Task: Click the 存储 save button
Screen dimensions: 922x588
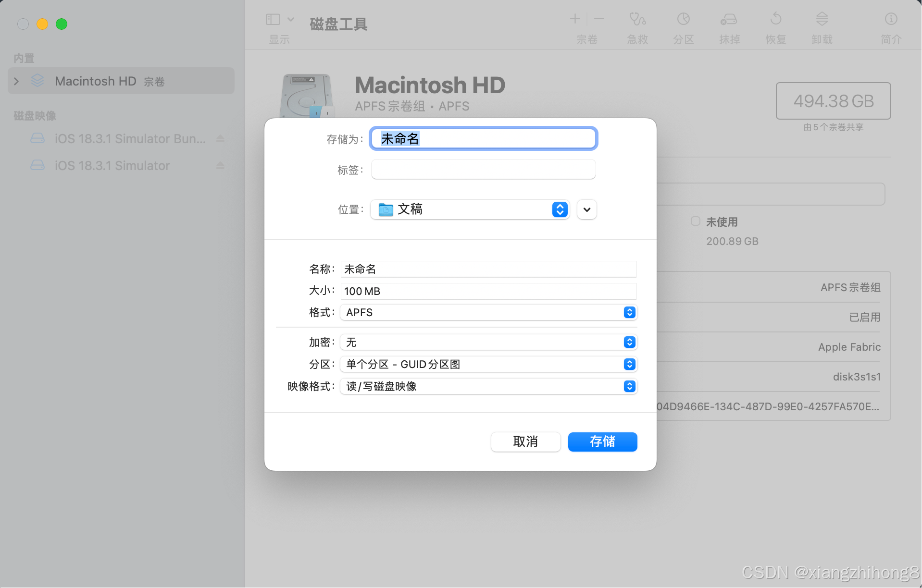Action: coord(602,441)
